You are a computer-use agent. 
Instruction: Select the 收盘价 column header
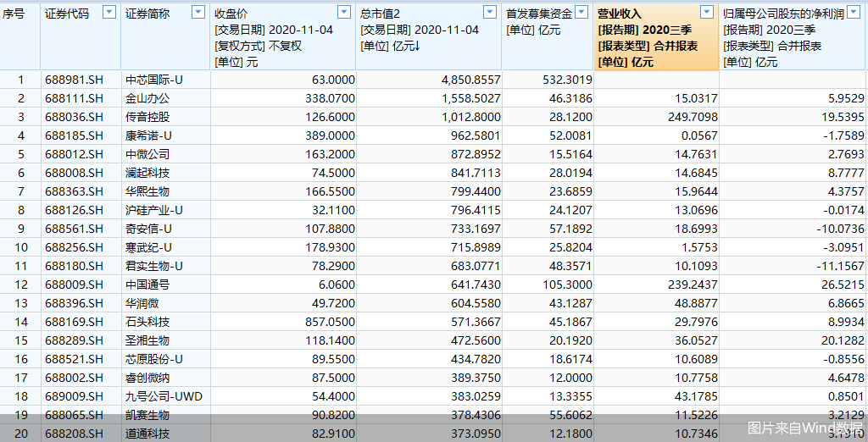pos(283,36)
